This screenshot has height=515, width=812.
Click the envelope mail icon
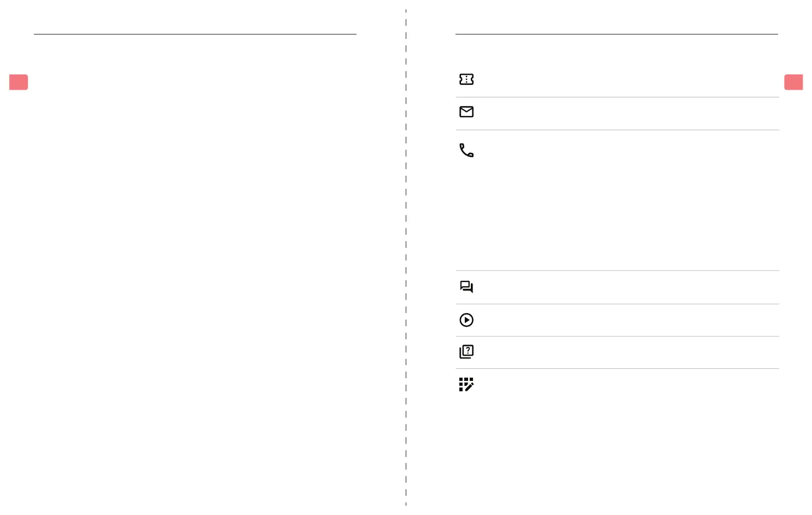[466, 112]
